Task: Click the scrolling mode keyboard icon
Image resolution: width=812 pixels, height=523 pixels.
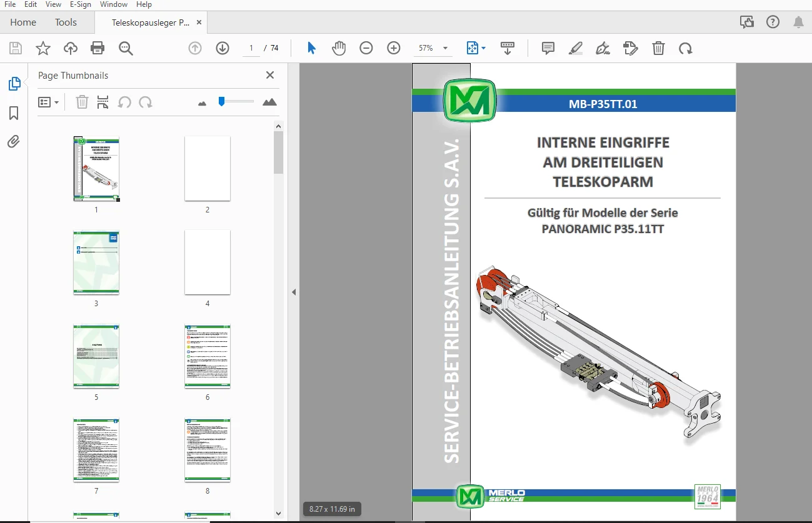Action: pos(508,48)
